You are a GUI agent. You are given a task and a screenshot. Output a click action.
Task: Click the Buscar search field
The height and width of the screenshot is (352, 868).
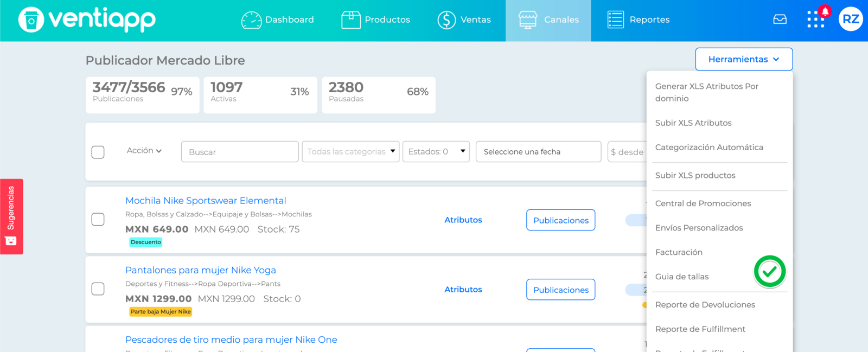240,152
